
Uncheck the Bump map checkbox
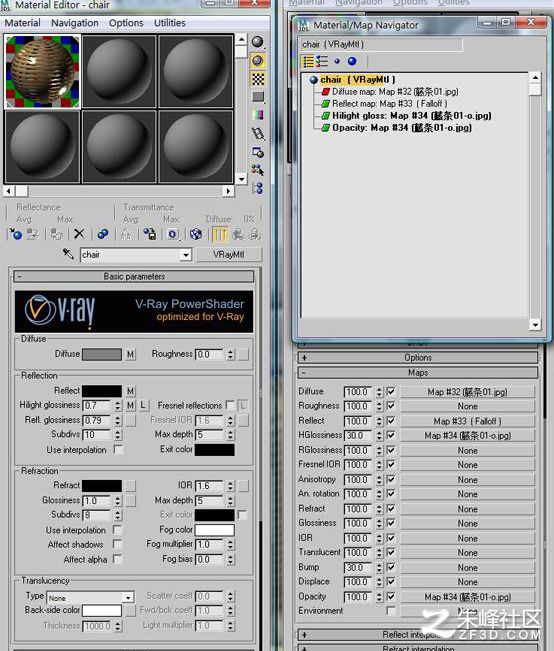tap(391, 567)
